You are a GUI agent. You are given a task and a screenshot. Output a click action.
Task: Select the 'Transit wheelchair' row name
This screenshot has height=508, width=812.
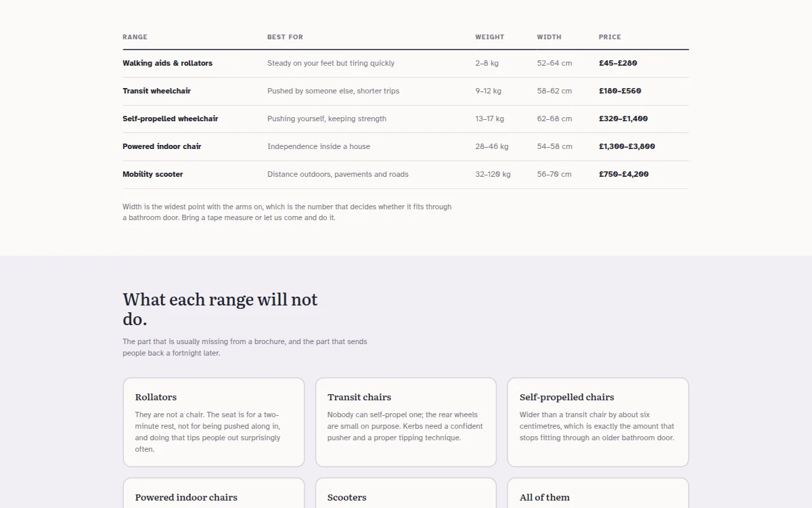(x=157, y=91)
